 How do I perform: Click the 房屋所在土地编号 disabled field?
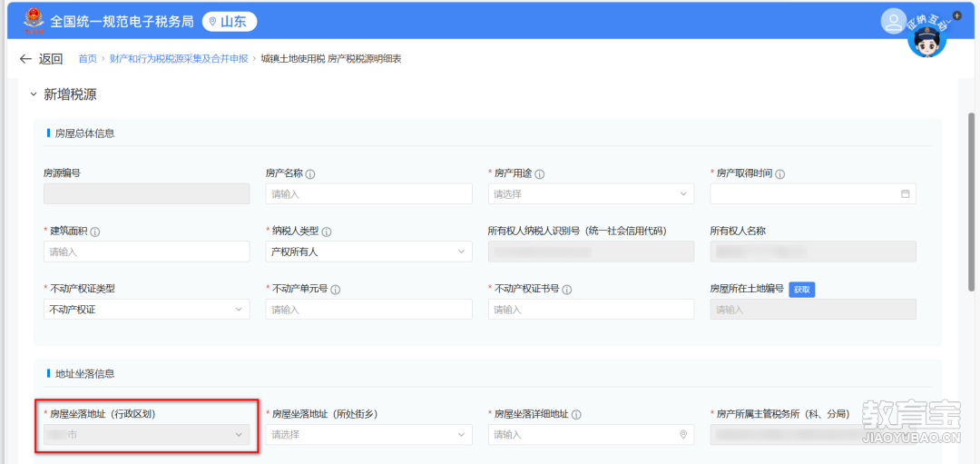(x=813, y=309)
